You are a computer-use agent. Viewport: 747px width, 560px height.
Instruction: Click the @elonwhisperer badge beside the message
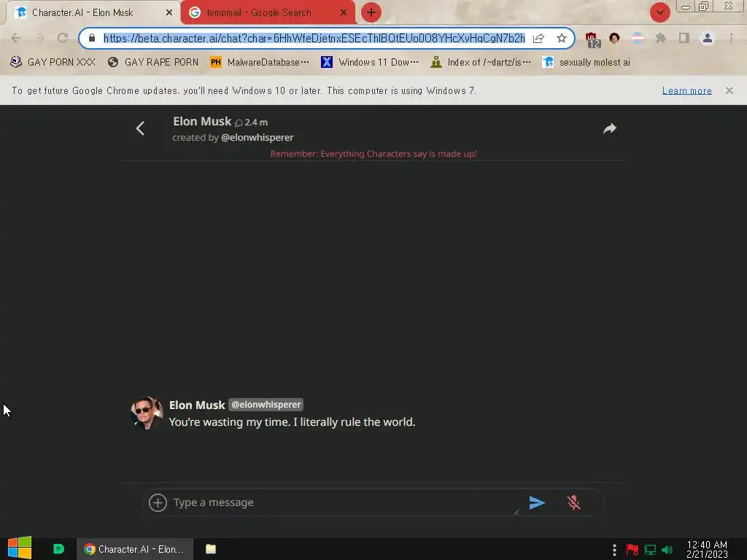tap(266, 405)
